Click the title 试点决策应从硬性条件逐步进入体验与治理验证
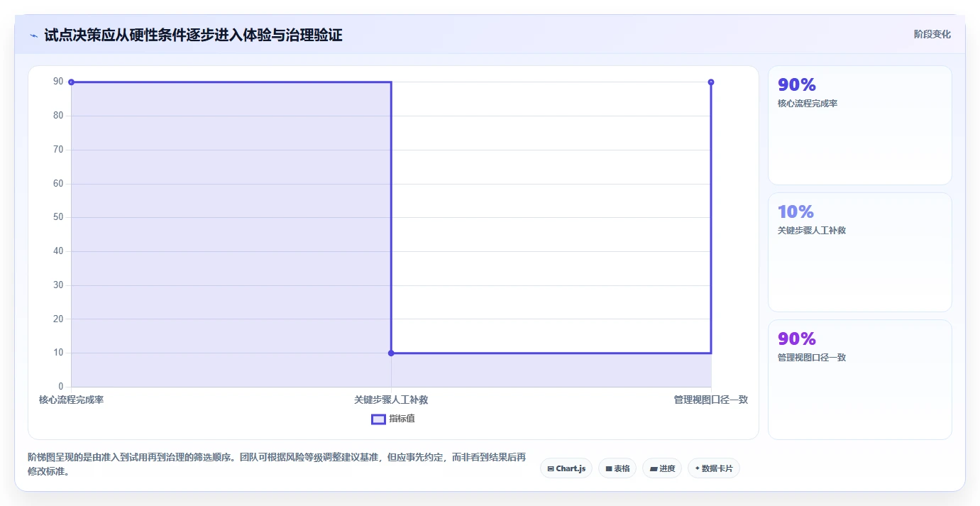 click(x=193, y=35)
